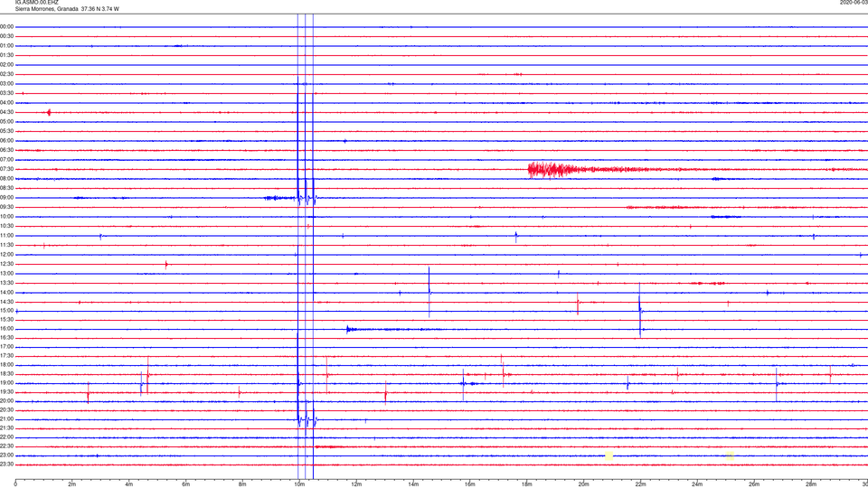
Task: Click the 28m tick on the x-axis
Action: [811, 484]
